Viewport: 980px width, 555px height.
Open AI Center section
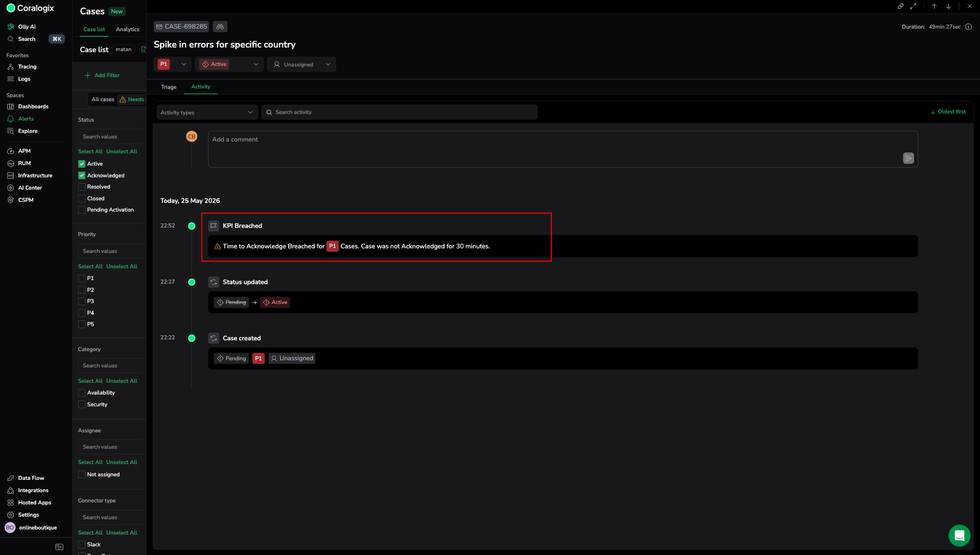25,188
